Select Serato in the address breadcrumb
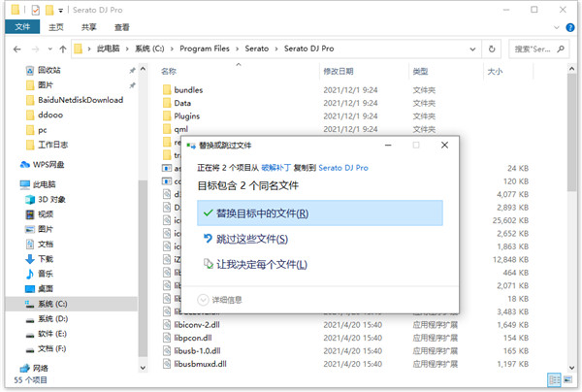Image resolution: width=582 pixels, height=392 pixels. (256, 49)
